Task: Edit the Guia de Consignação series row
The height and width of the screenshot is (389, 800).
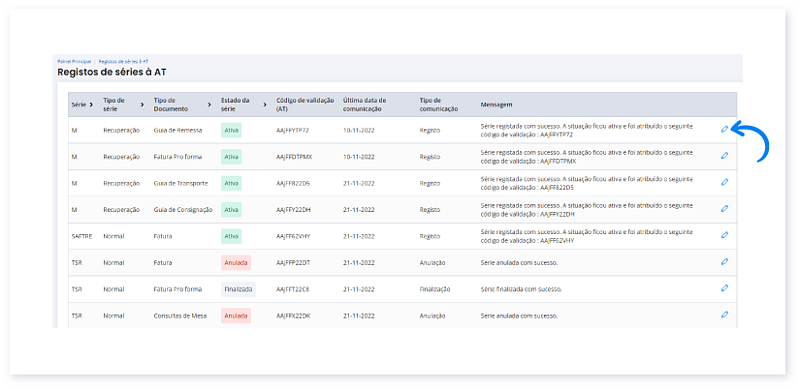Action: [724, 209]
